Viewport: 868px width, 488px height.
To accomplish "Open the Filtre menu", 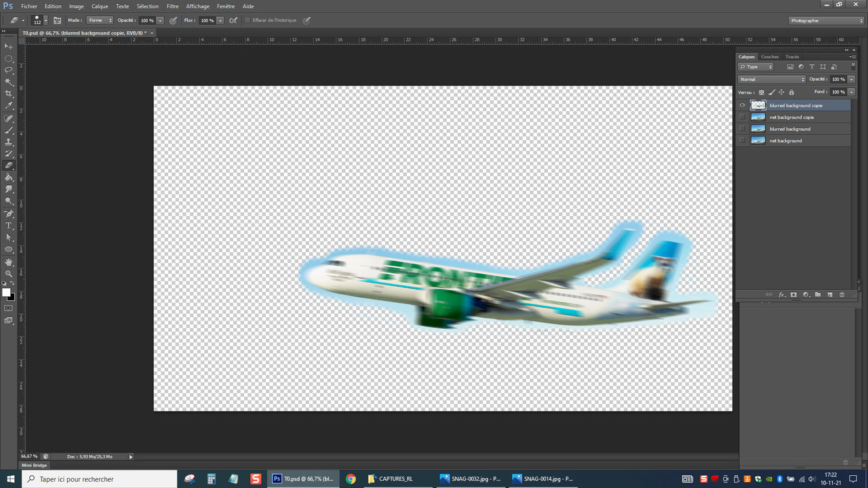I will tap(173, 6).
